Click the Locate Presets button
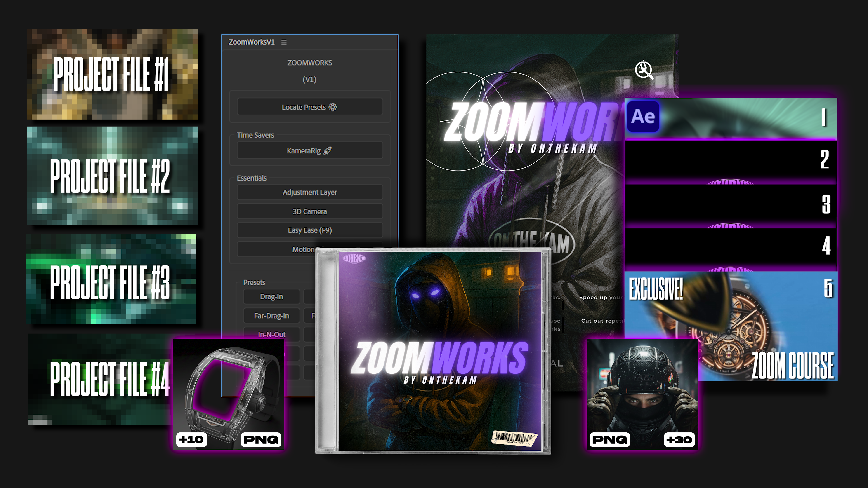 click(x=310, y=107)
